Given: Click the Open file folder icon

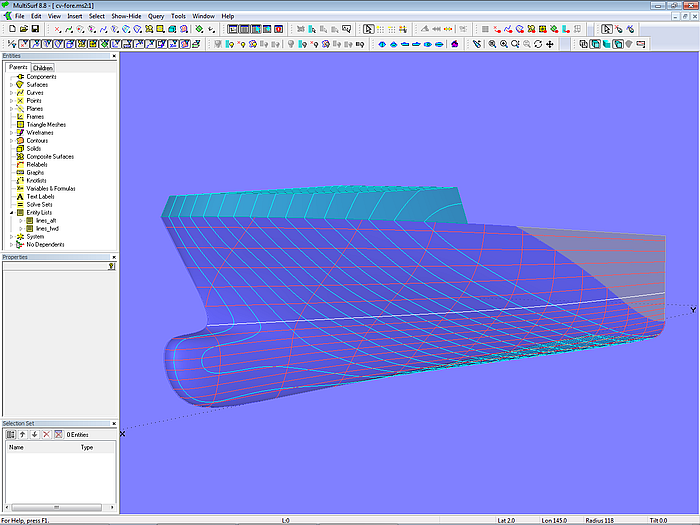Looking at the screenshot, I should point(23,29).
